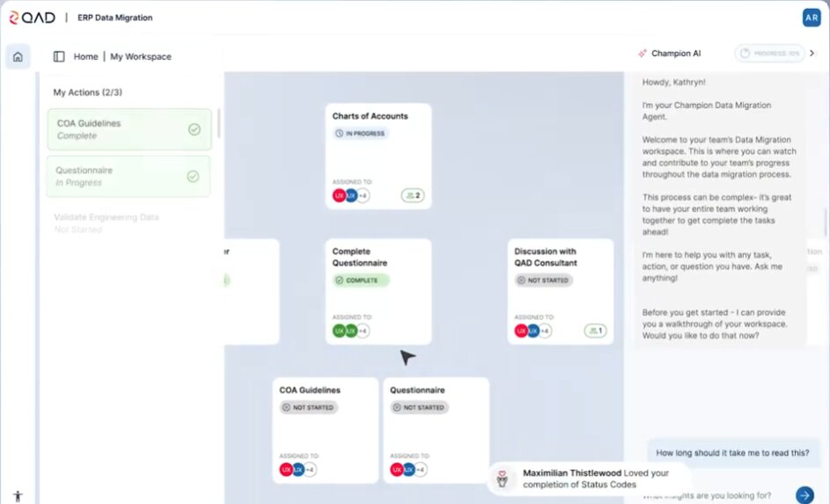Click the Champion AI sparkle icon
This screenshot has width=830, height=504.
click(642, 54)
